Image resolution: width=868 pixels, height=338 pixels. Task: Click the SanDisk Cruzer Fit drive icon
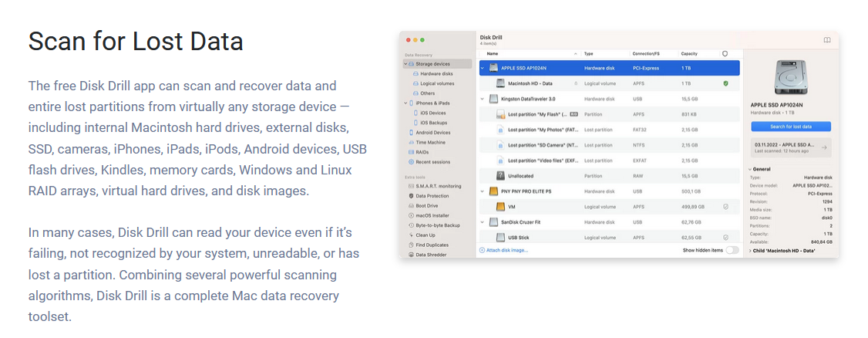[x=493, y=222]
